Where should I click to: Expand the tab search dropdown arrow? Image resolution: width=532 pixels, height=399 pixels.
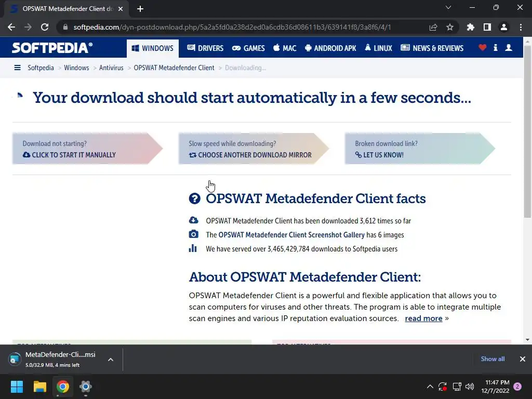448,7
